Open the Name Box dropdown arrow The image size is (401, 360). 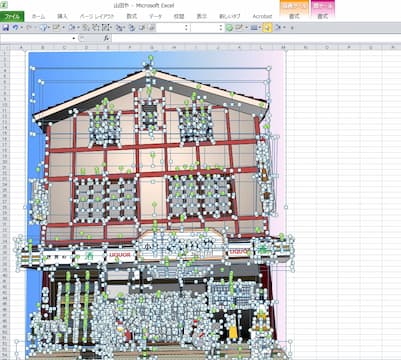tap(74, 39)
